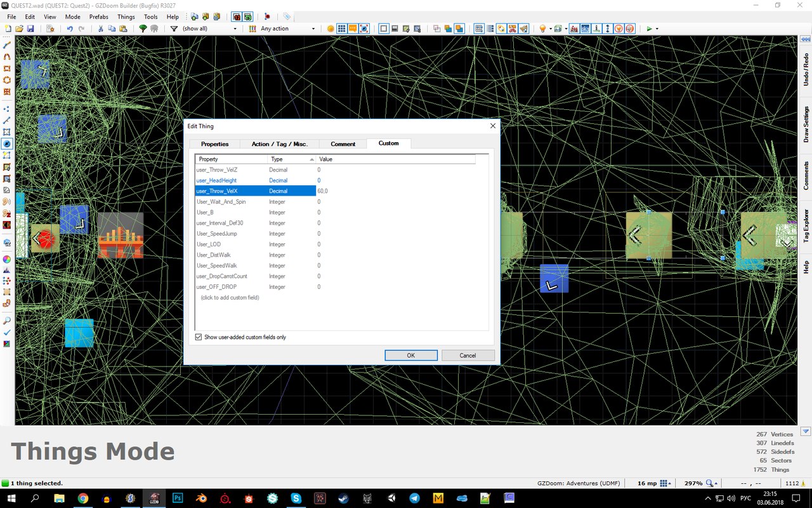The width and height of the screenshot is (812, 508).
Task: Switch to the Properties tab
Action: click(x=214, y=144)
